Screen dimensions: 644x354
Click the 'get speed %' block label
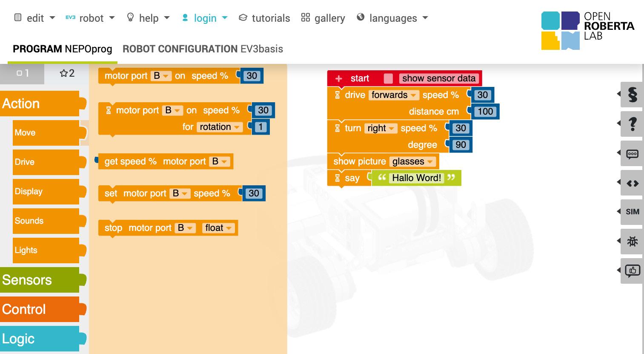(130, 161)
